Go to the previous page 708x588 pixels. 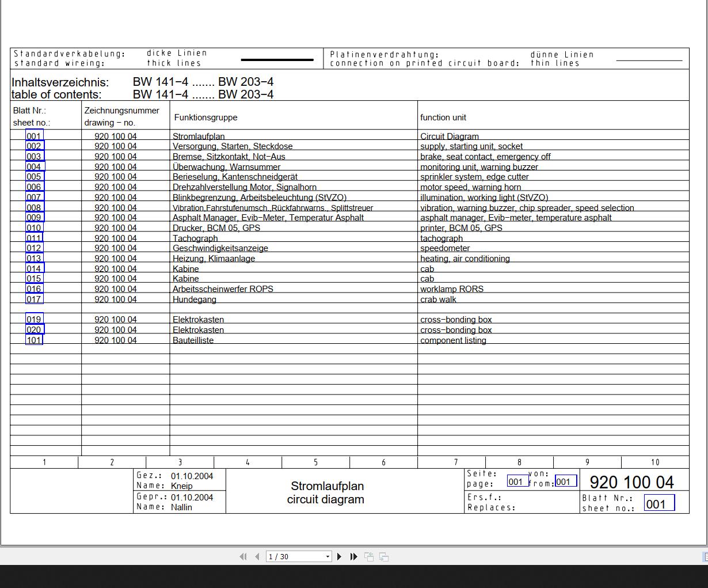click(257, 556)
